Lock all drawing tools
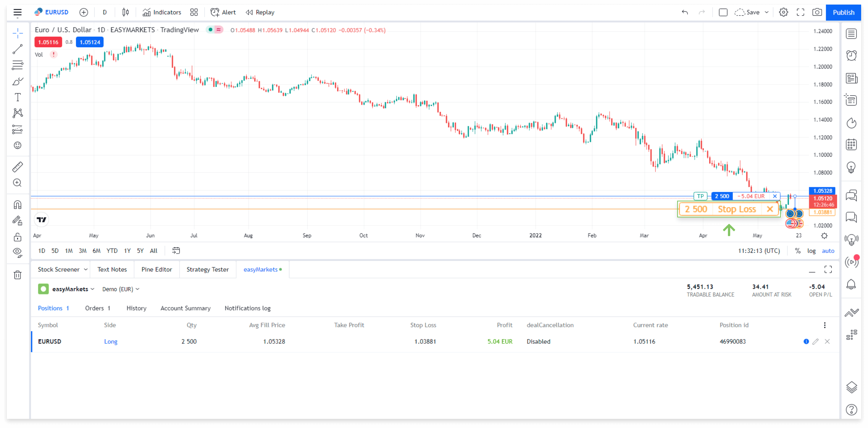 click(x=18, y=237)
